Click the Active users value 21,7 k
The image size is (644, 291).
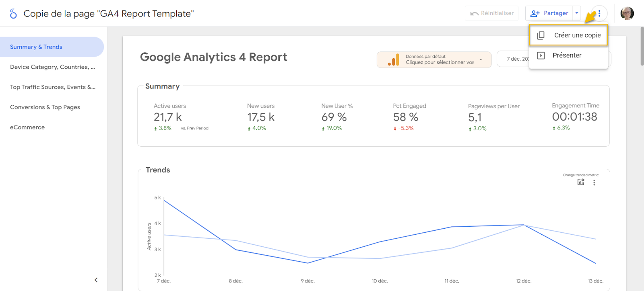pyautogui.click(x=168, y=117)
